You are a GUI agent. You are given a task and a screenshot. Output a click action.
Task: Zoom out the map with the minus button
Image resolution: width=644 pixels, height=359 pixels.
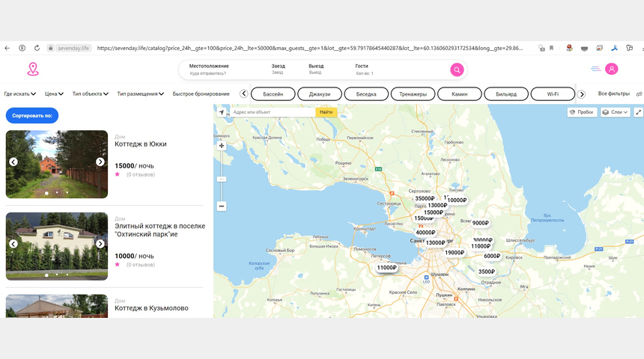coord(222,206)
